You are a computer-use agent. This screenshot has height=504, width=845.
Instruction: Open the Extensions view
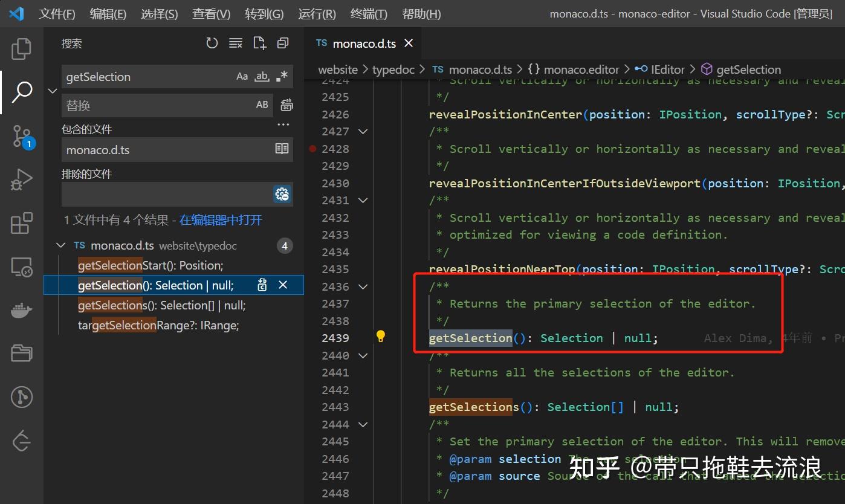coord(21,223)
